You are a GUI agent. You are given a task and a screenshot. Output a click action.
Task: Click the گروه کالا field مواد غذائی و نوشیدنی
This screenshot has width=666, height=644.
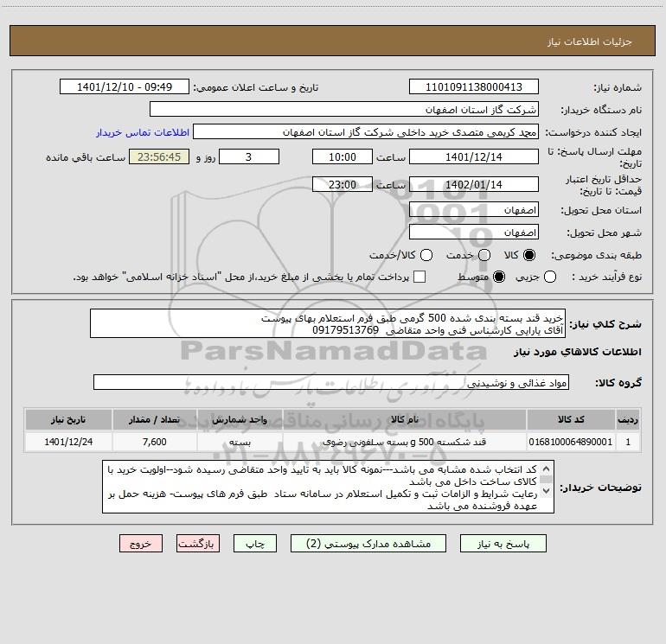pos(331,382)
